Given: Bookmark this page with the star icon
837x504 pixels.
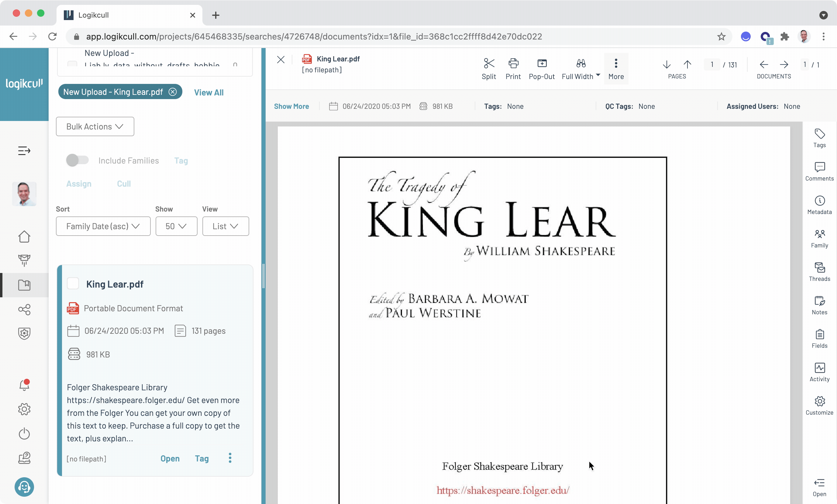Looking at the screenshot, I should 721,36.
